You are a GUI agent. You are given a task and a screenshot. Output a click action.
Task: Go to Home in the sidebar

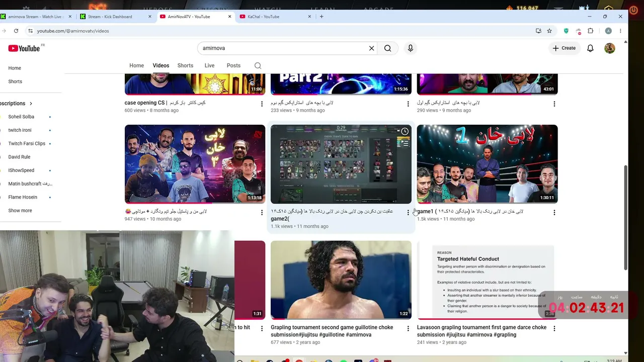coord(15,68)
